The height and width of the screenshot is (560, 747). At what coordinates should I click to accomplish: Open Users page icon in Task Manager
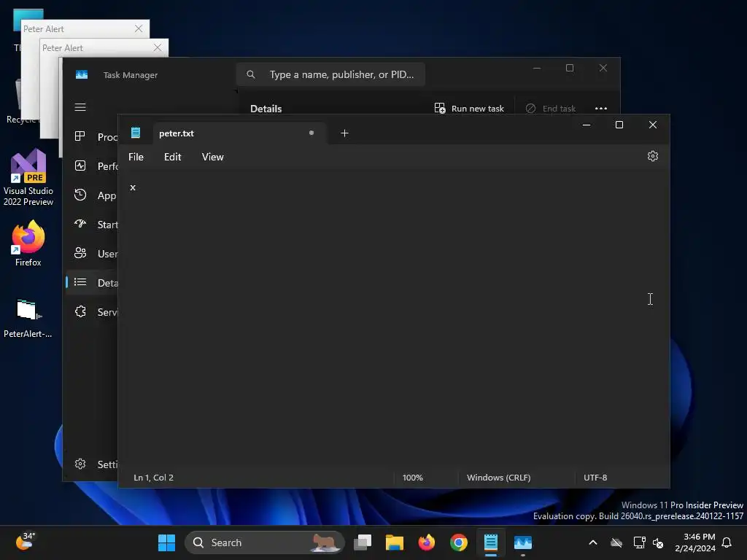coord(80,253)
